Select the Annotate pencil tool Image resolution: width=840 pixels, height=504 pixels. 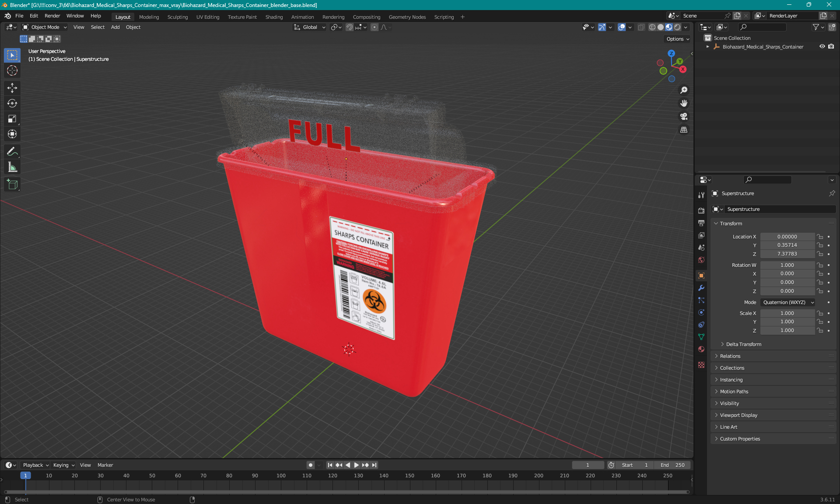tap(12, 152)
